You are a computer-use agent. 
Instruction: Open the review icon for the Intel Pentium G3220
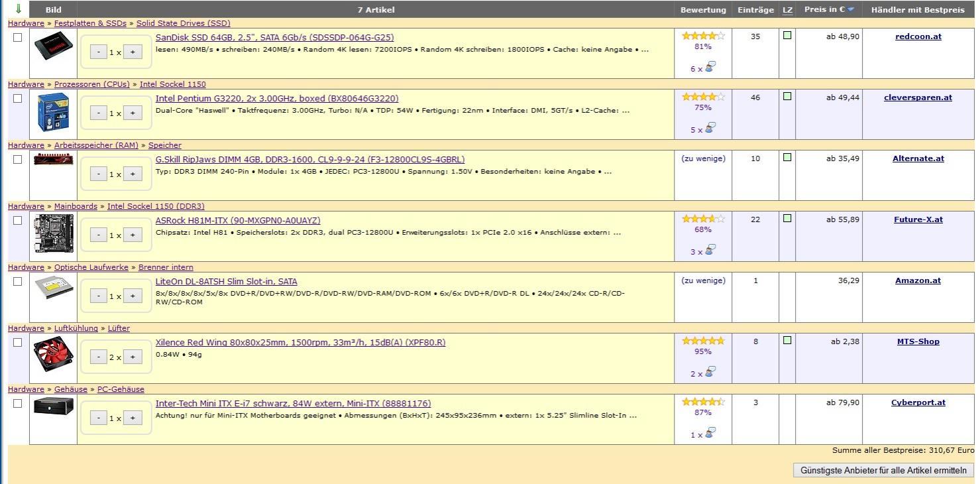pyautogui.click(x=710, y=127)
